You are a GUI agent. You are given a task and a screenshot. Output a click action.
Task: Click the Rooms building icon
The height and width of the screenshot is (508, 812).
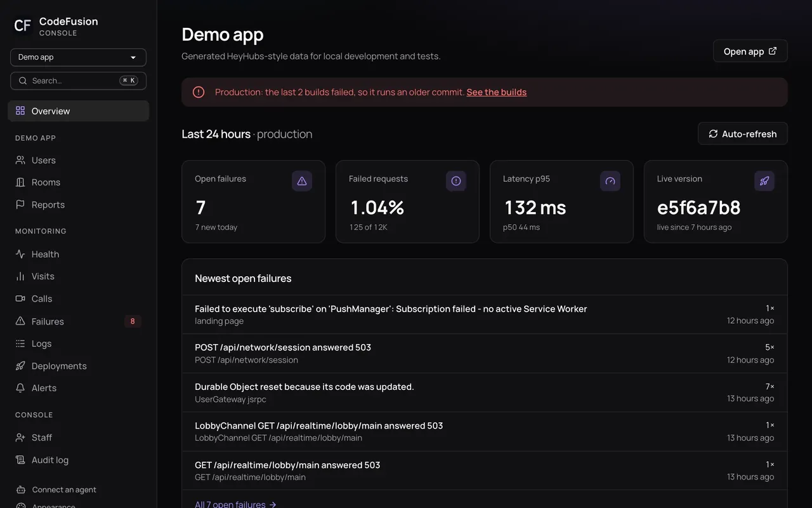coord(20,182)
